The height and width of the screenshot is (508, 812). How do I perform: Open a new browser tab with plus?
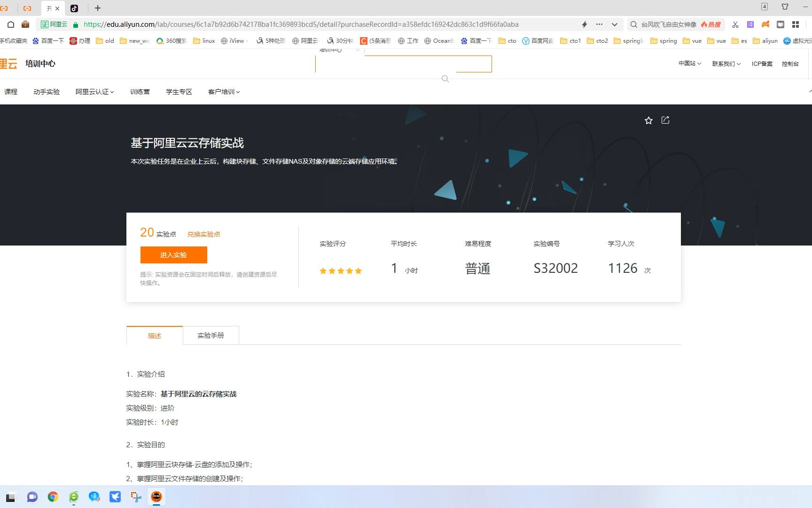pyautogui.click(x=98, y=8)
